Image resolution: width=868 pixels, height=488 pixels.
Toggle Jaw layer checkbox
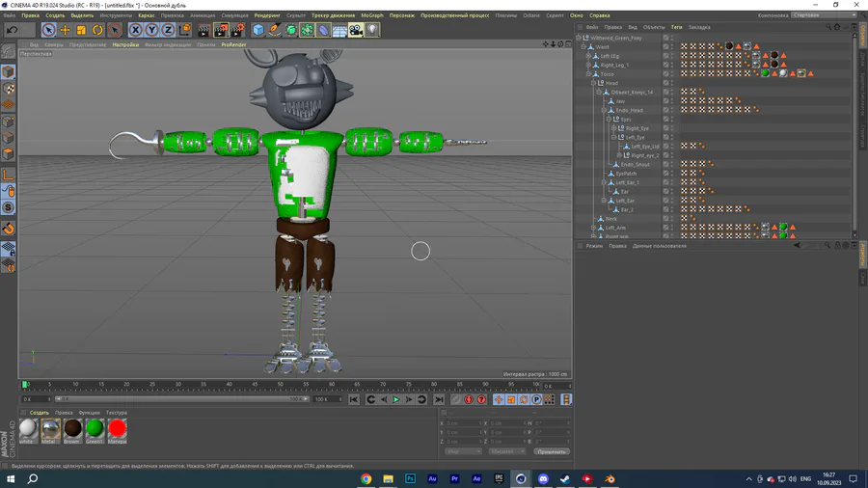point(665,101)
